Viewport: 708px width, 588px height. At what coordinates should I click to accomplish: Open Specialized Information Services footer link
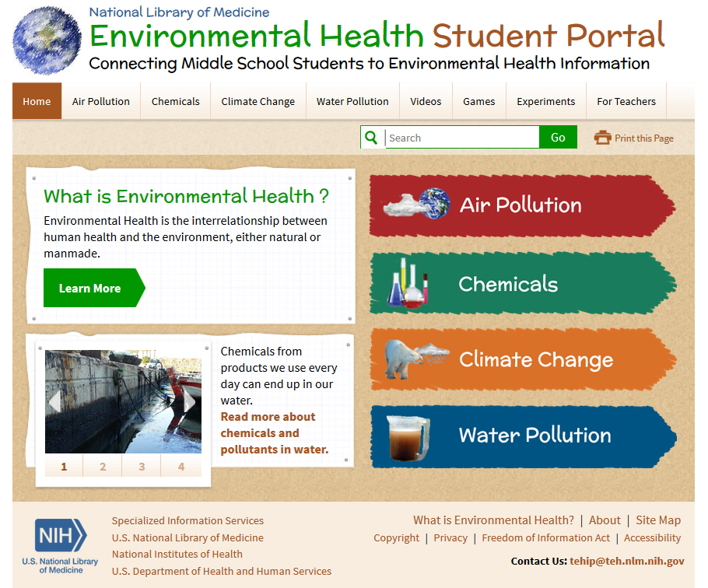188,520
